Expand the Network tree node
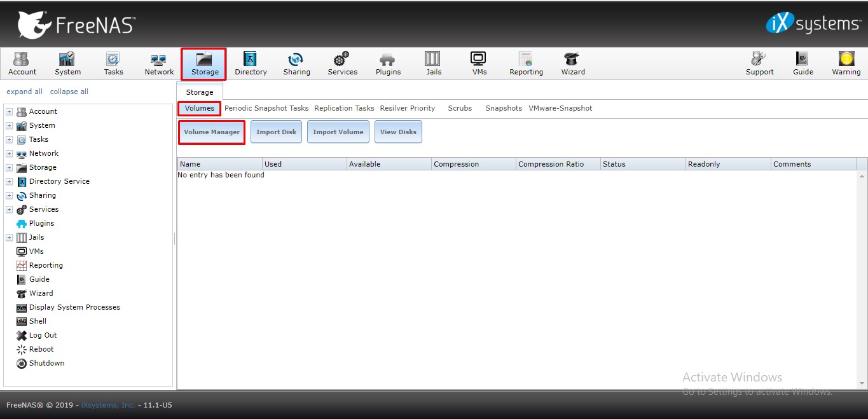This screenshot has height=419, width=868. click(x=10, y=153)
